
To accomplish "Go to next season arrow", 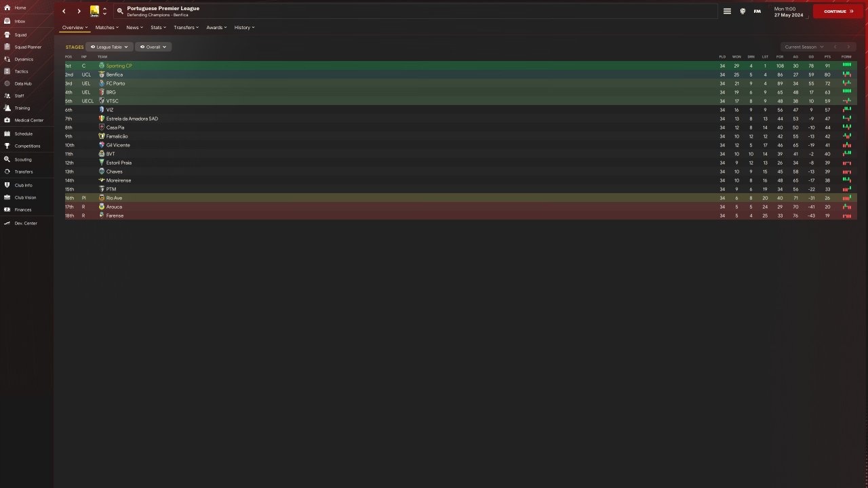I will tap(848, 47).
